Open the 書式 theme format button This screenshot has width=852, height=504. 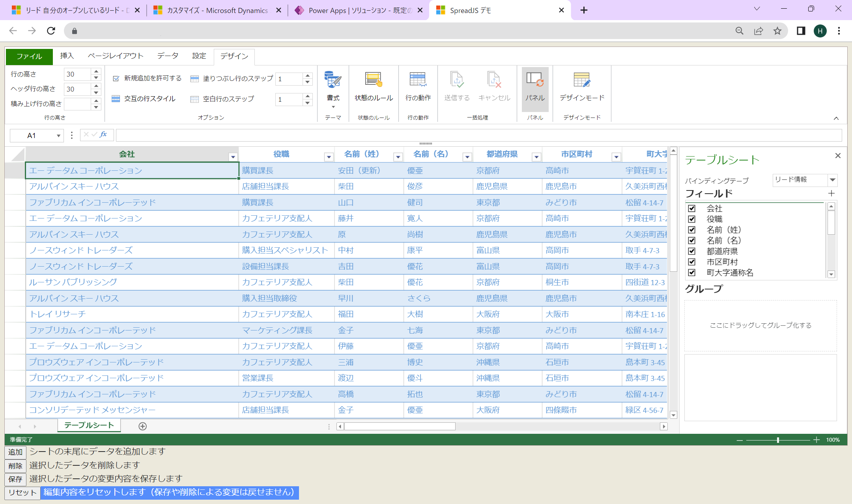[x=333, y=89]
